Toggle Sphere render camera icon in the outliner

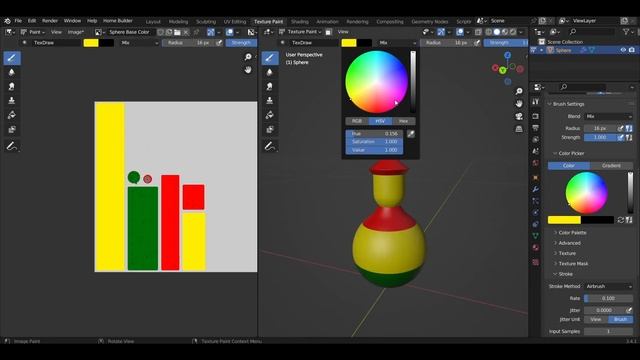click(x=632, y=50)
